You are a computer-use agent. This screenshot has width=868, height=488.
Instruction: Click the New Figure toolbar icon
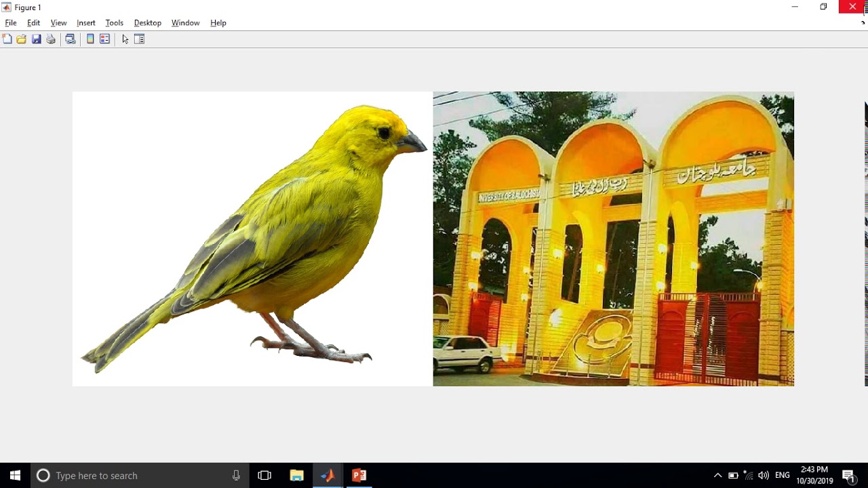[7, 39]
